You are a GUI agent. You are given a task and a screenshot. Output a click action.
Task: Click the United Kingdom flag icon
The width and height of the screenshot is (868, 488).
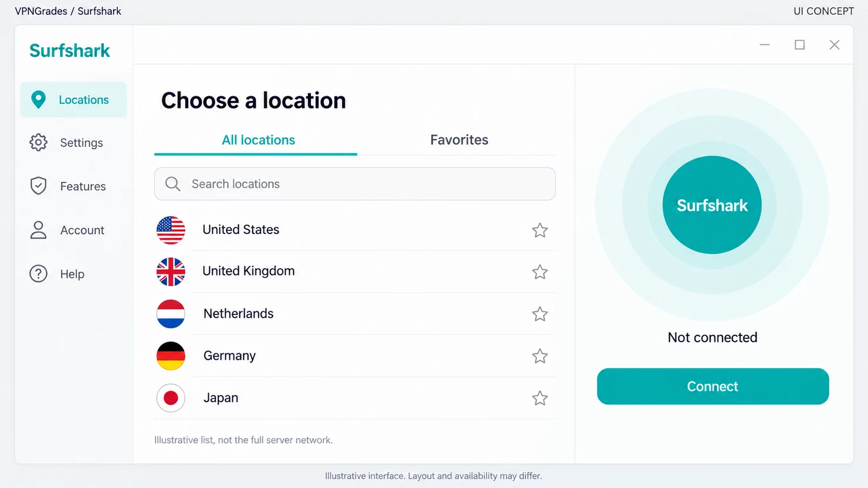(171, 272)
